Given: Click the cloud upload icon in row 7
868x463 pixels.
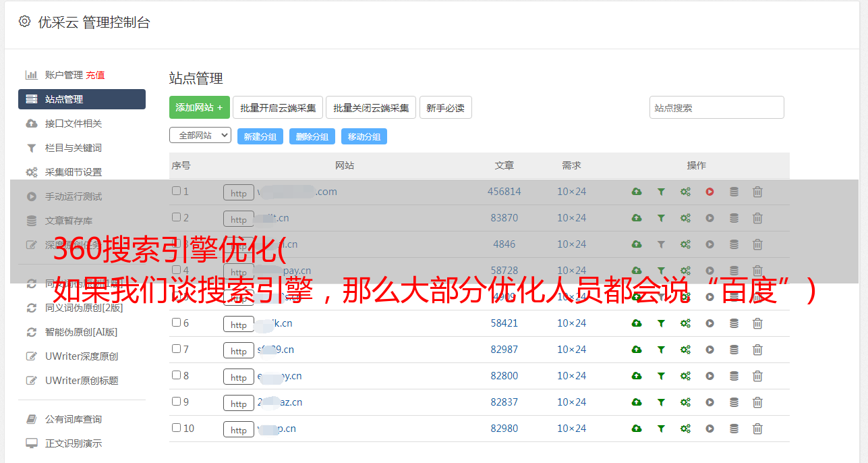Looking at the screenshot, I should coord(636,350).
